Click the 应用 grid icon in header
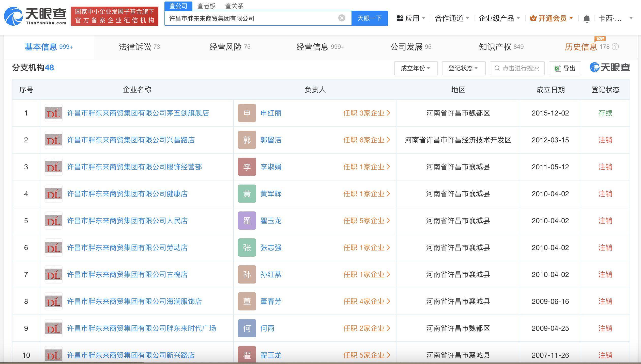 click(400, 18)
